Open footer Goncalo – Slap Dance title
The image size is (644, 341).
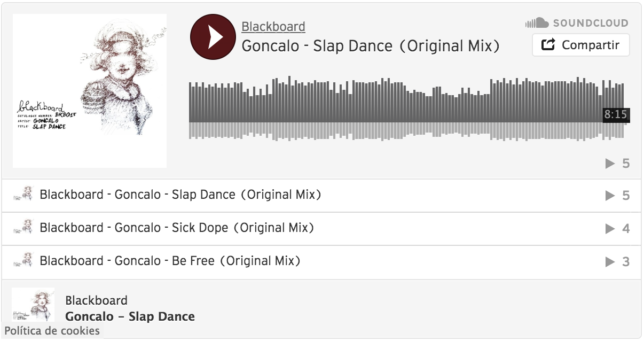(x=130, y=316)
